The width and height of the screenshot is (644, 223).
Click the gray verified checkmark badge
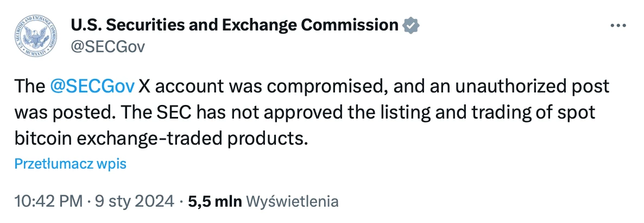411,25
